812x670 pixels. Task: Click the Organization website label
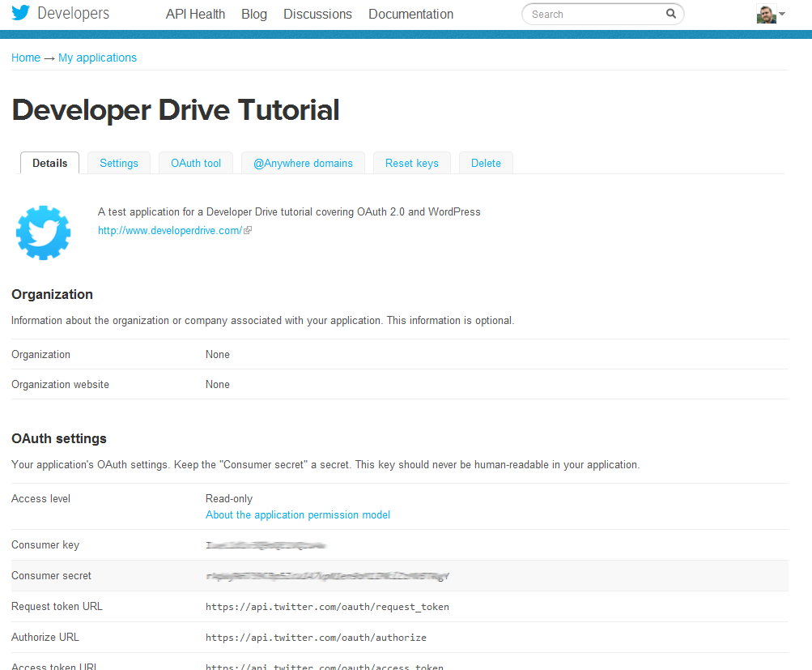coord(60,385)
